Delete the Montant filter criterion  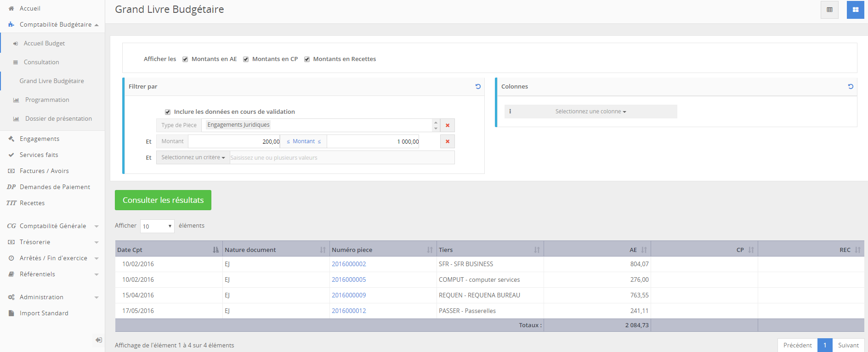click(447, 141)
